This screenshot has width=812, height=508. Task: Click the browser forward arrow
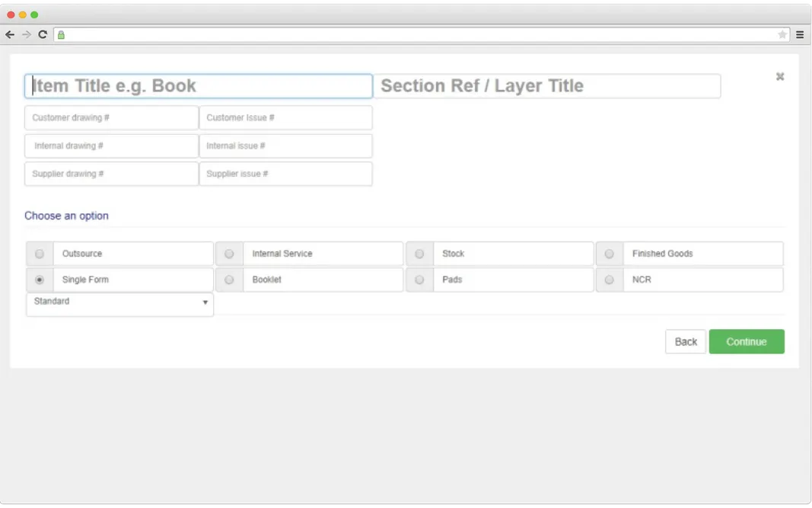coord(25,34)
